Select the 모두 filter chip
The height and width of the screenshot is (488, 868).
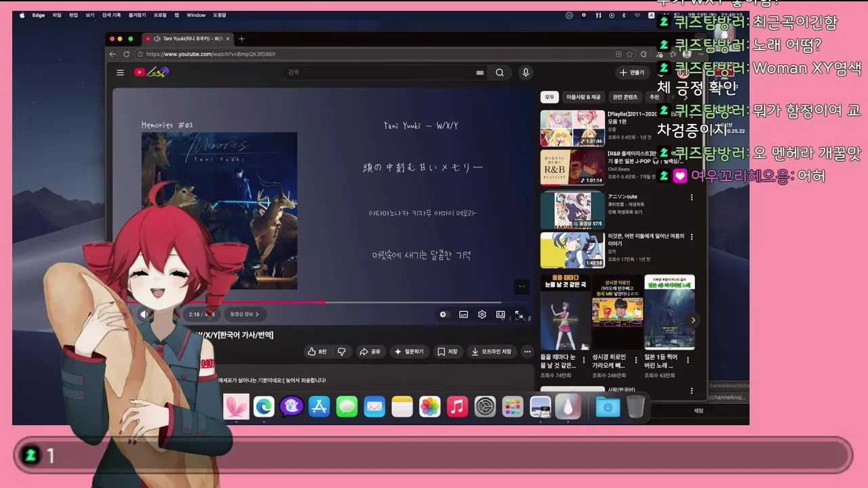click(549, 97)
